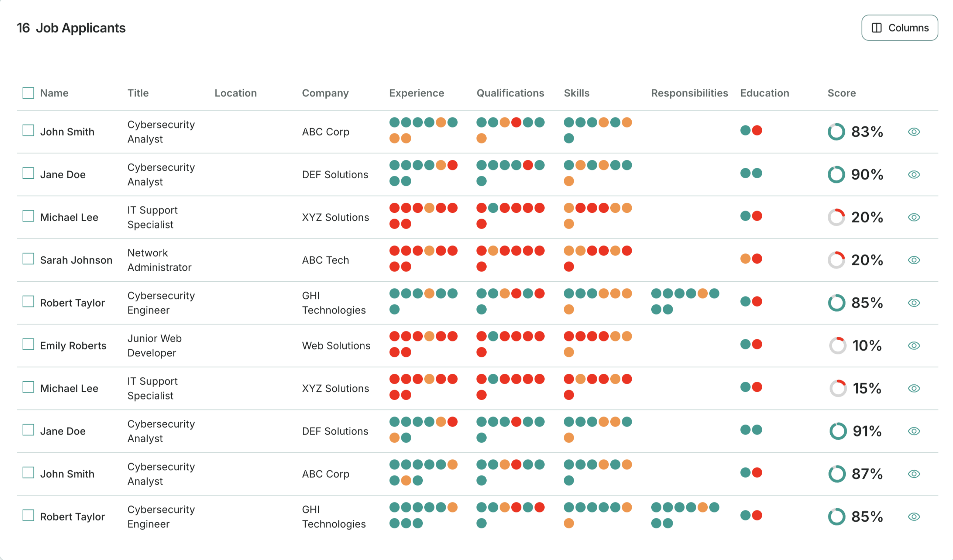Image resolution: width=953 pixels, height=560 pixels.
Task: Sort by the Name column header
Action: click(x=54, y=93)
